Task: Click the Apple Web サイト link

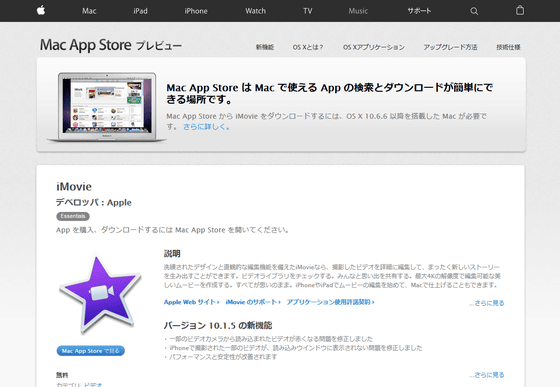Action: (x=191, y=302)
